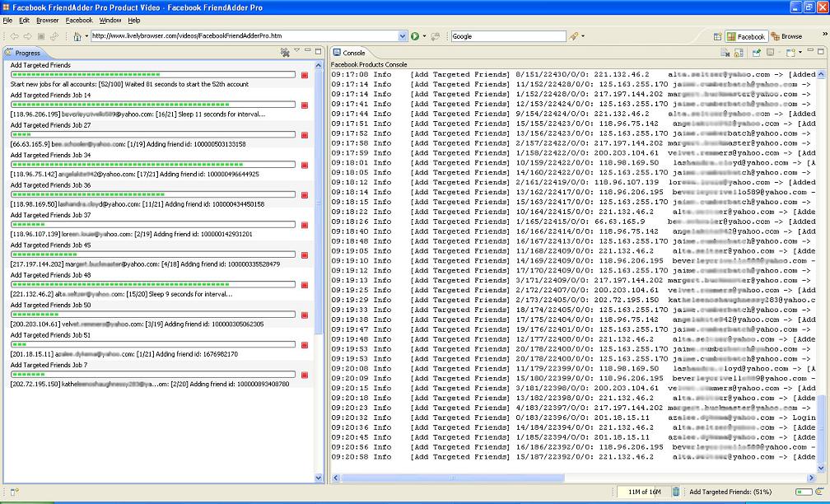The width and height of the screenshot is (830, 504).
Task: Click the status bar job progress indicator icon
Action: coord(819,492)
